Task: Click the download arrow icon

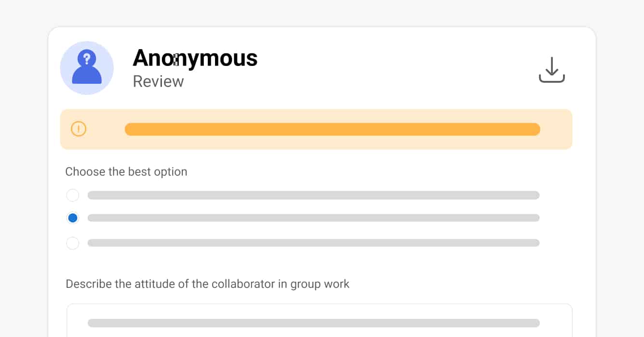Action: click(x=551, y=70)
